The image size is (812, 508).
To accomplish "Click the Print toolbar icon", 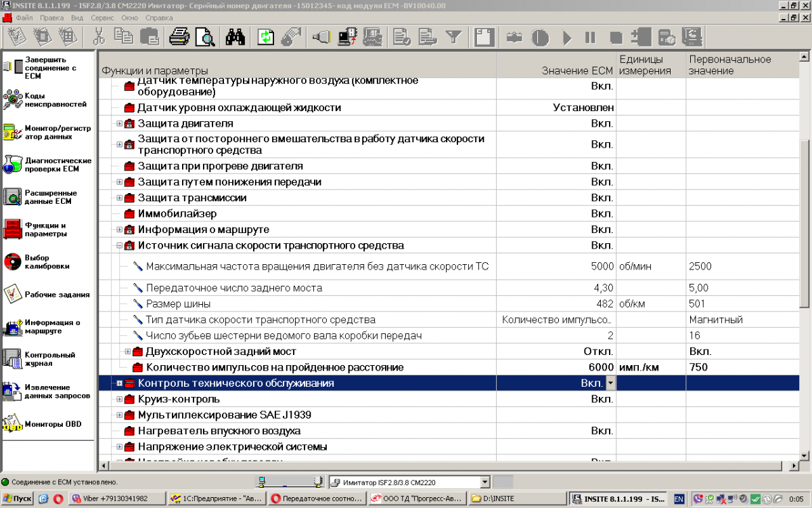I will [x=179, y=37].
